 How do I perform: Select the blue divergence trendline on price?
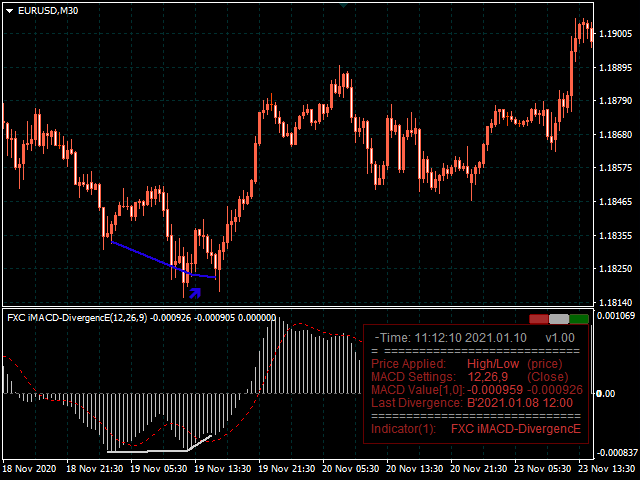tap(163, 262)
